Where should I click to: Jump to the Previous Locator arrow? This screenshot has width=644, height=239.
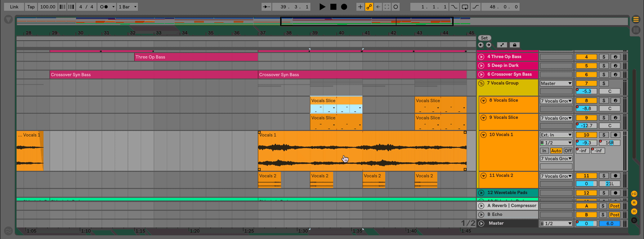pyautogui.click(x=481, y=45)
